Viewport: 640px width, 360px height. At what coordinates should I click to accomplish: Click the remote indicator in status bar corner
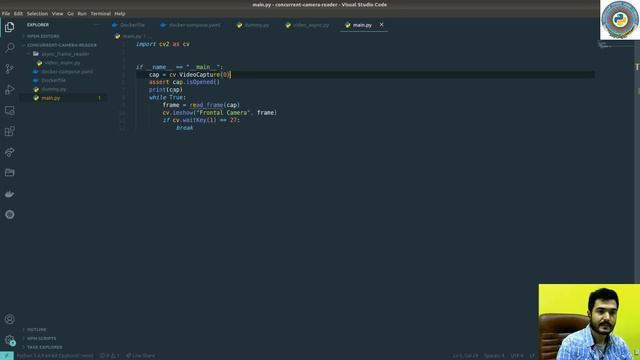coord(7,356)
